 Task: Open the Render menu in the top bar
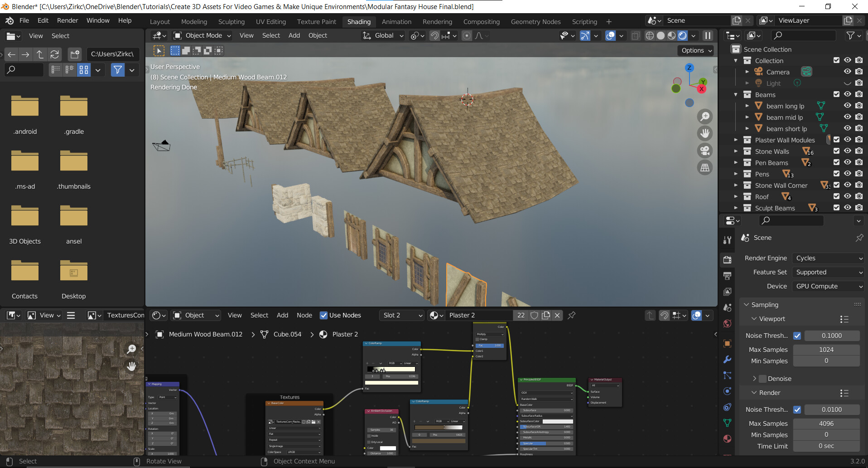click(x=68, y=20)
